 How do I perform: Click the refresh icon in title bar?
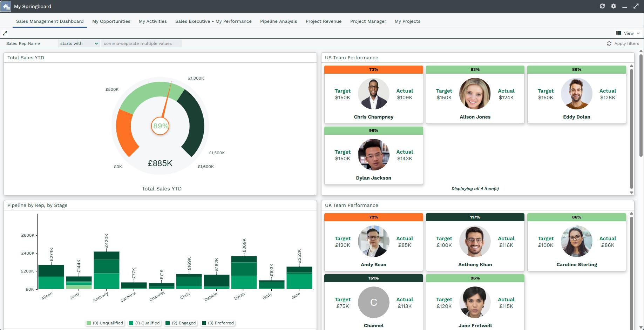coord(602,6)
